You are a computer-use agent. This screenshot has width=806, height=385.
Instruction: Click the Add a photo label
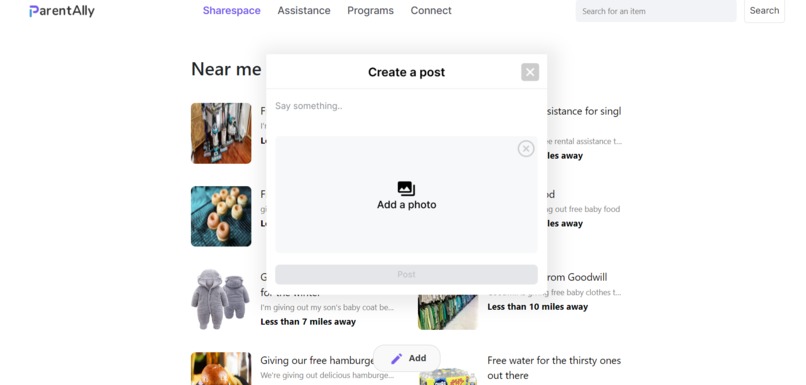[406, 205]
